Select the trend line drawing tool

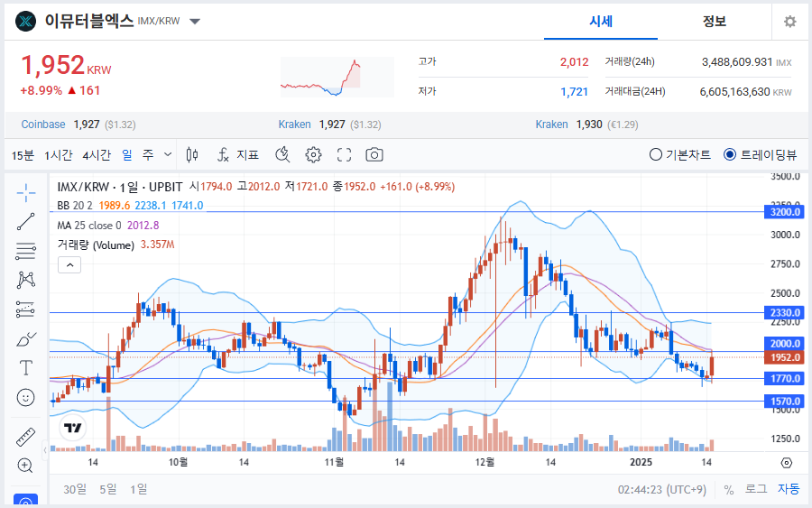(x=25, y=222)
